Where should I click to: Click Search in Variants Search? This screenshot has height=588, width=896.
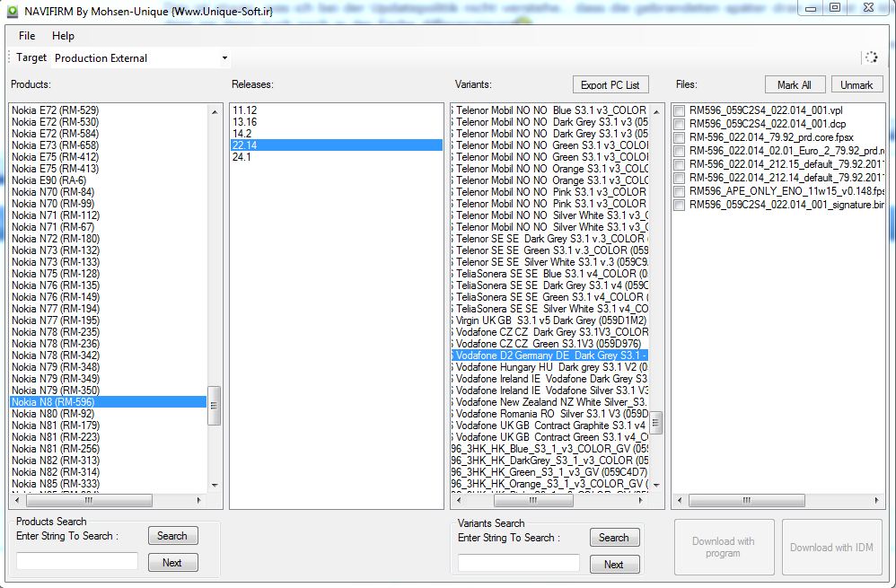(614, 537)
